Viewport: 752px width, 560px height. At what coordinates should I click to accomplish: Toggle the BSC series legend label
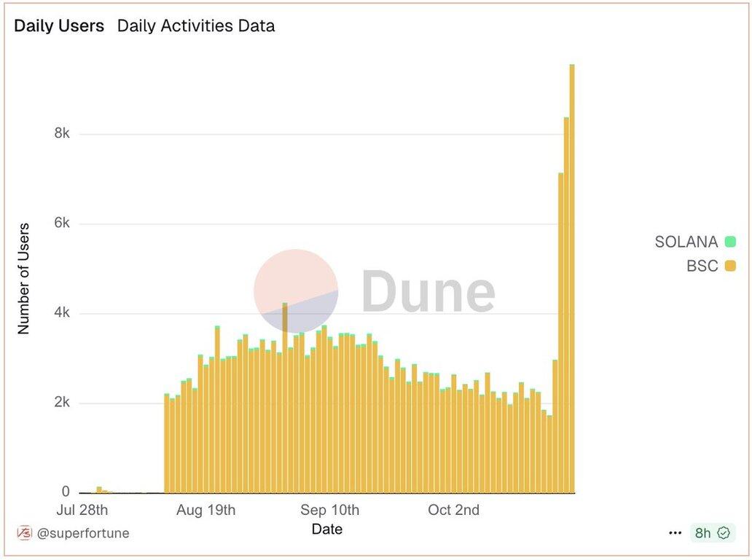tap(702, 266)
